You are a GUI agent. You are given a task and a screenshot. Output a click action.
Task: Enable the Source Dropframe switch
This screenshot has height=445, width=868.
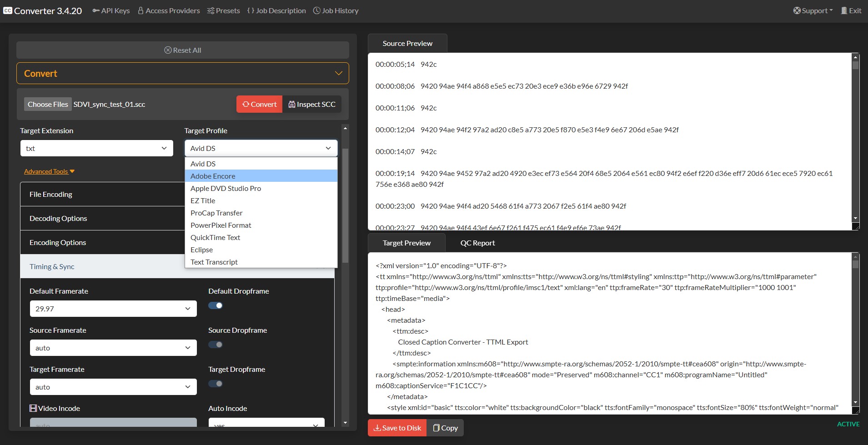tap(216, 344)
